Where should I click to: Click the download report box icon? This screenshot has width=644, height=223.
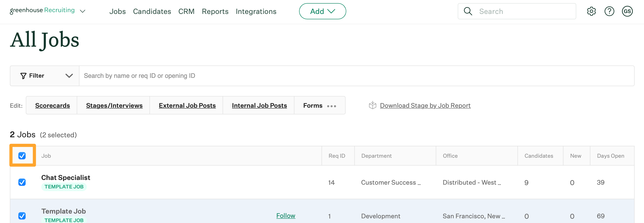[x=372, y=105]
